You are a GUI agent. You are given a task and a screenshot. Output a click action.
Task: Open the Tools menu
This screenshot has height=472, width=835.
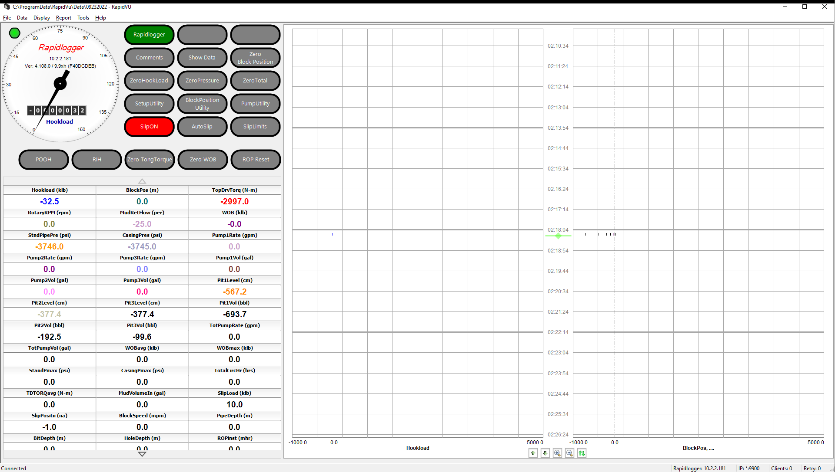(83, 18)
